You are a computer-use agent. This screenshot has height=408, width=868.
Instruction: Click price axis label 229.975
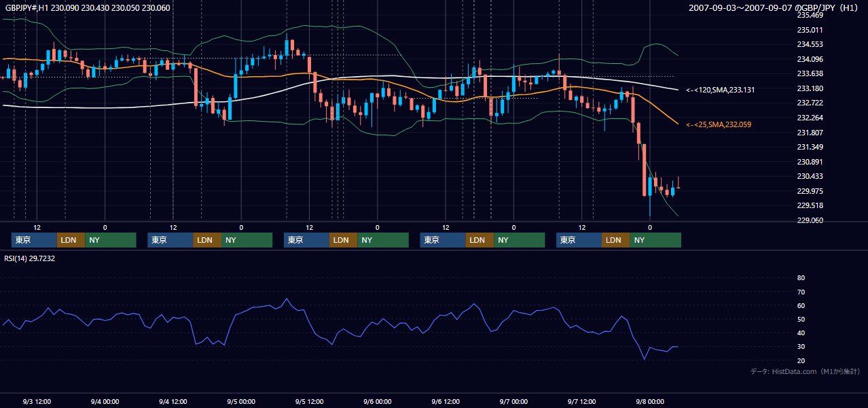pyautogui.click(x=810, y=191)
